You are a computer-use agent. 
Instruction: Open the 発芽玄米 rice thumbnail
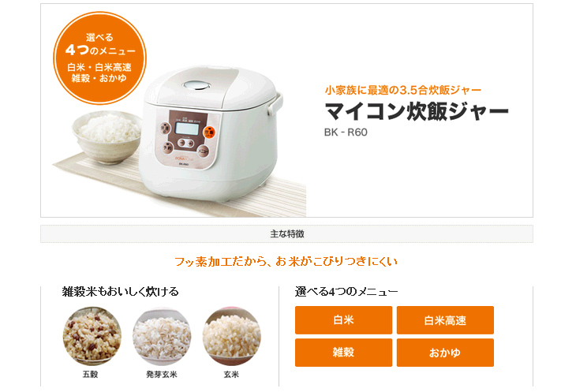pyautogui.click(x=162, y=337)
